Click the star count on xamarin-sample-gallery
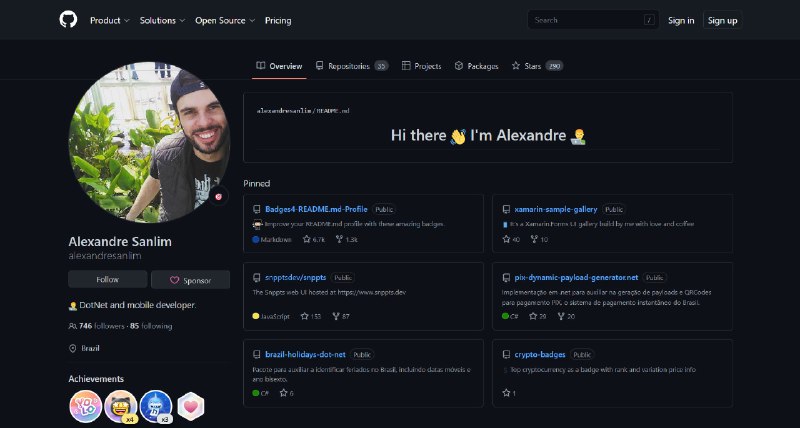The width and height of the screenshot is (800, 428). [511, 239]
